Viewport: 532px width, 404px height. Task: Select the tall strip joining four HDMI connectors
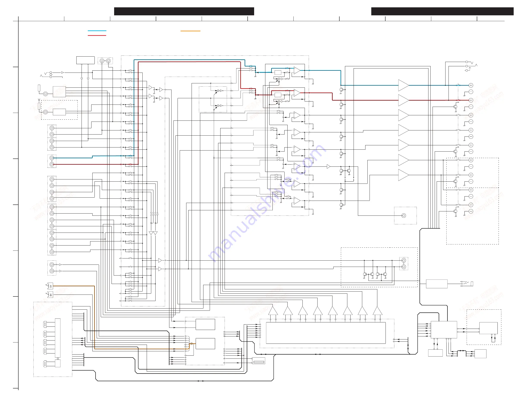click(x=58, y=338)
